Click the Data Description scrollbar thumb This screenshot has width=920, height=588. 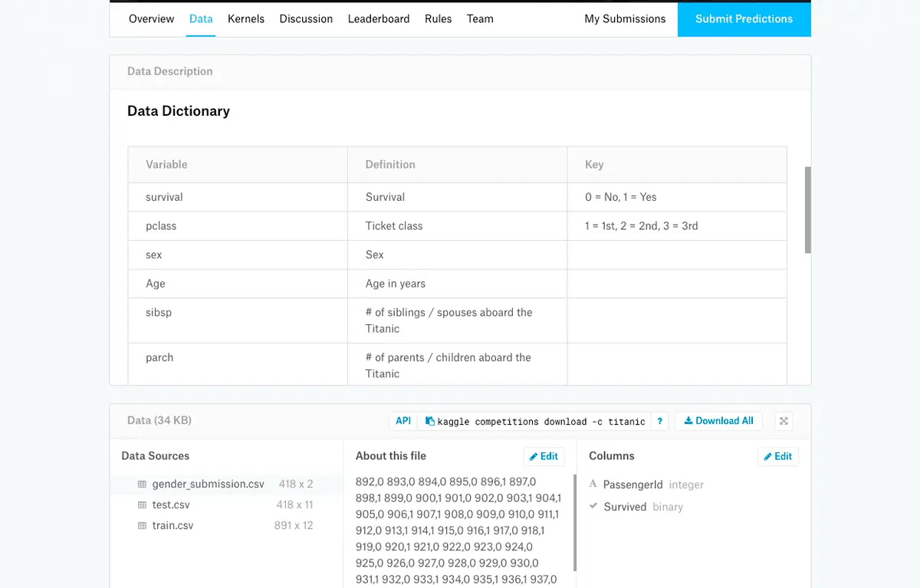[x=807, y=210]
